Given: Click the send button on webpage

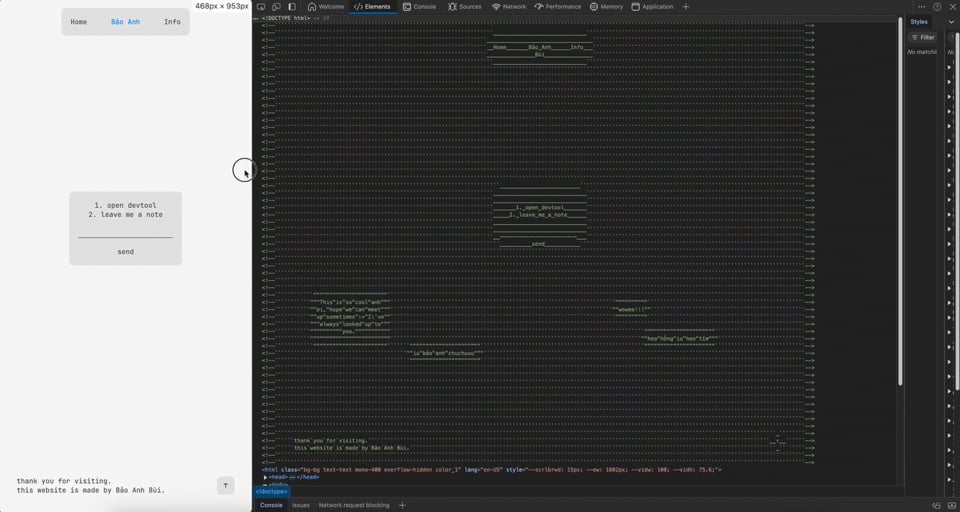Looking at the screenshot, I should click(126, 252).
